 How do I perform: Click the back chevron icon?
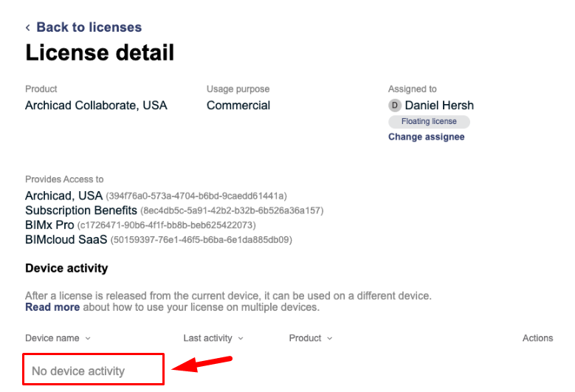(x=28, y=27)
